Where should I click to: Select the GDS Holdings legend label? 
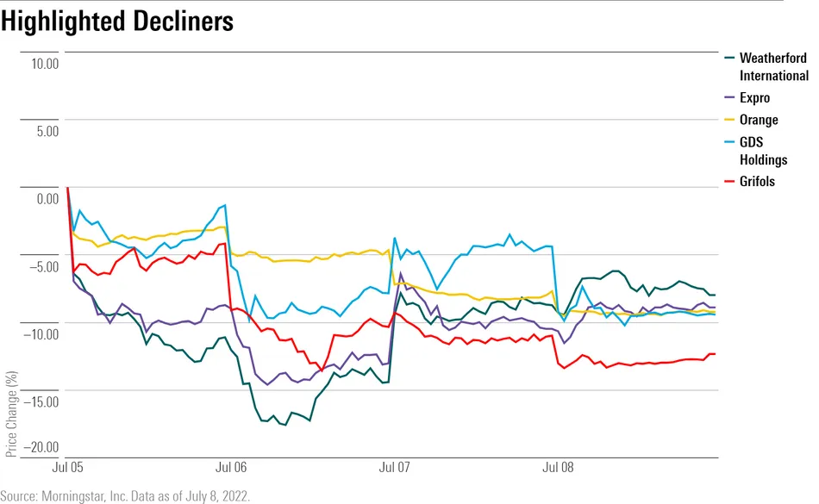[x=763, y=151]
